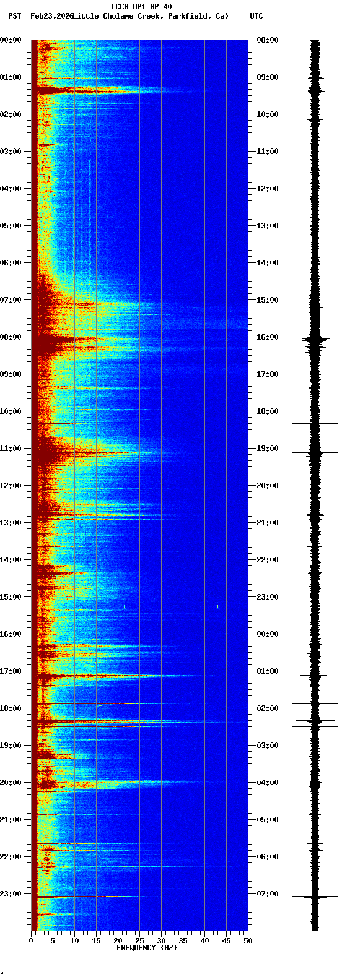Click the seismogram spike just after UTC 18:00
This screenshot has height=980, width=342.
click(315, 423)
